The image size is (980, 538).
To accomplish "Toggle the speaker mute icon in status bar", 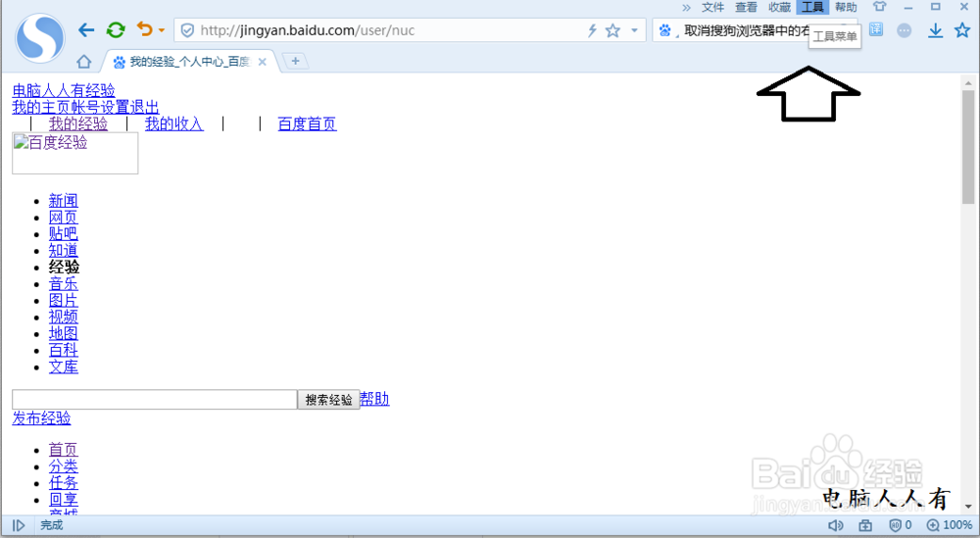I will click(836, 525).
